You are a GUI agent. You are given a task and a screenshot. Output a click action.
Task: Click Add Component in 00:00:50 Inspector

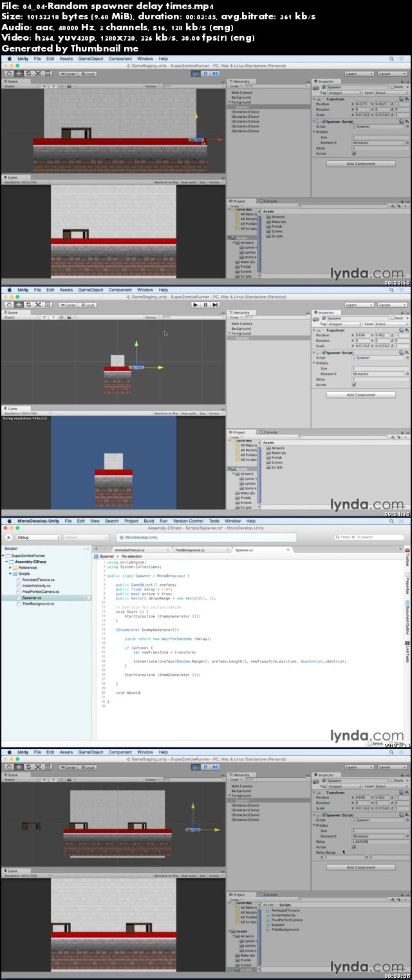[360, 164]
